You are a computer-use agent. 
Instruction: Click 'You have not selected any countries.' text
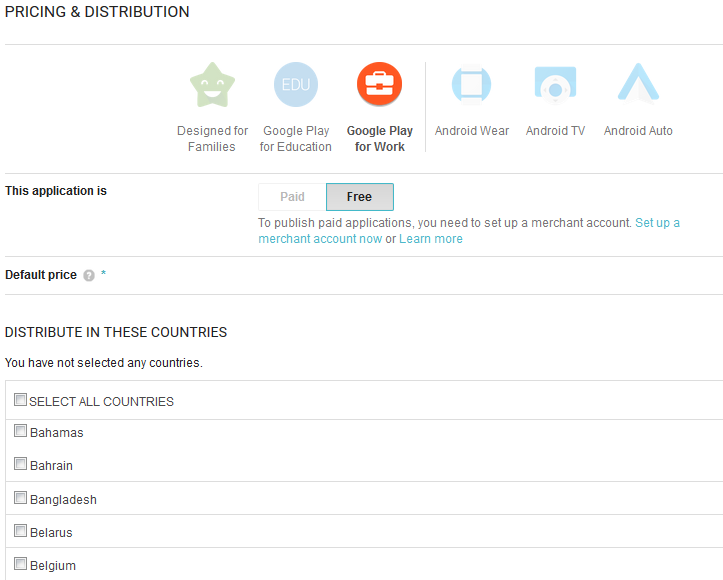pyautogui.click(x=104, y=363)
